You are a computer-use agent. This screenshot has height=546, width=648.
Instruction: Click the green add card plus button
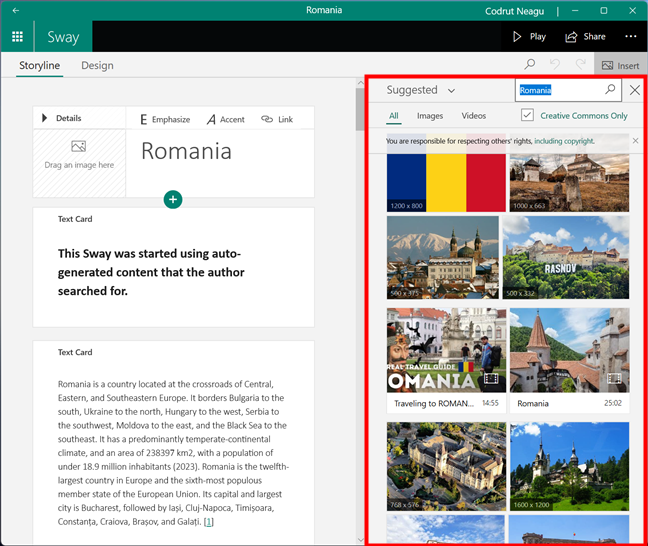[173, 200]
